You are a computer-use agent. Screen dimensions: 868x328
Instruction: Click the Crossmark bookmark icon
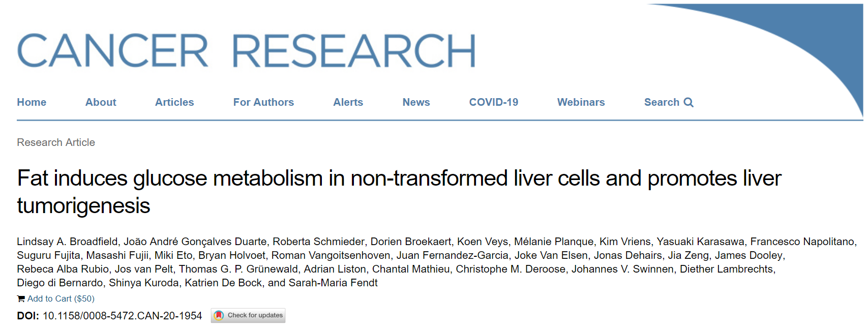tap(219, 315)
